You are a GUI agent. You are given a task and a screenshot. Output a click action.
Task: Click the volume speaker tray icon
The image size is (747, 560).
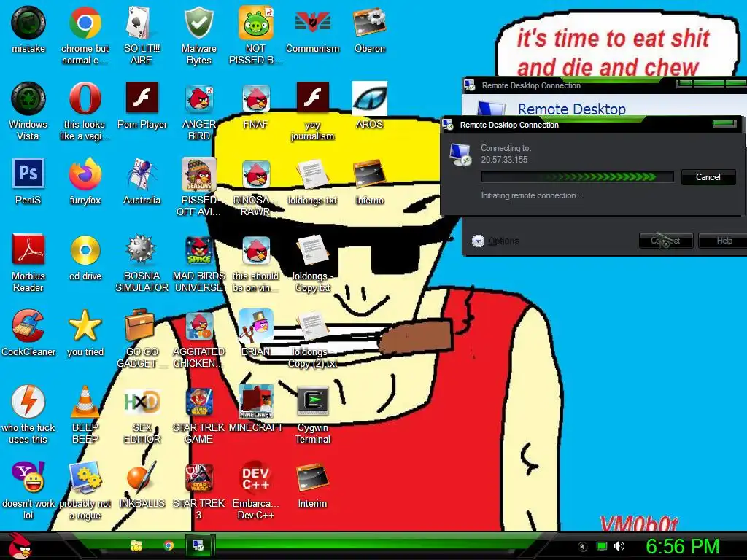click(x=619, y=546)
